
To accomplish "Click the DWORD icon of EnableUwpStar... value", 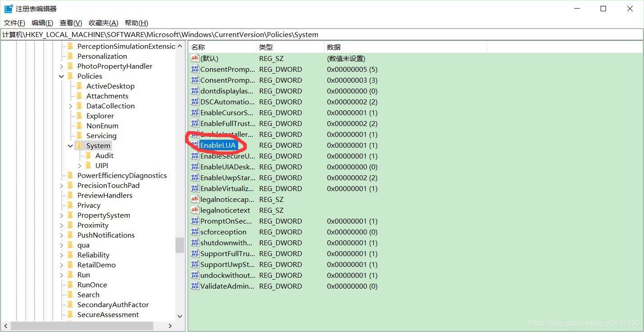I will (195, 178).
